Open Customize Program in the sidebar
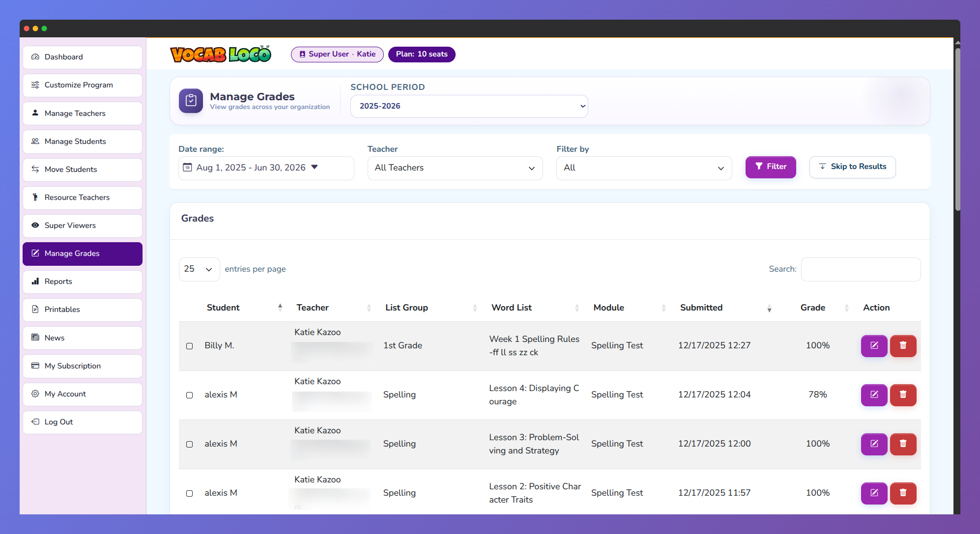 point(83,85)
